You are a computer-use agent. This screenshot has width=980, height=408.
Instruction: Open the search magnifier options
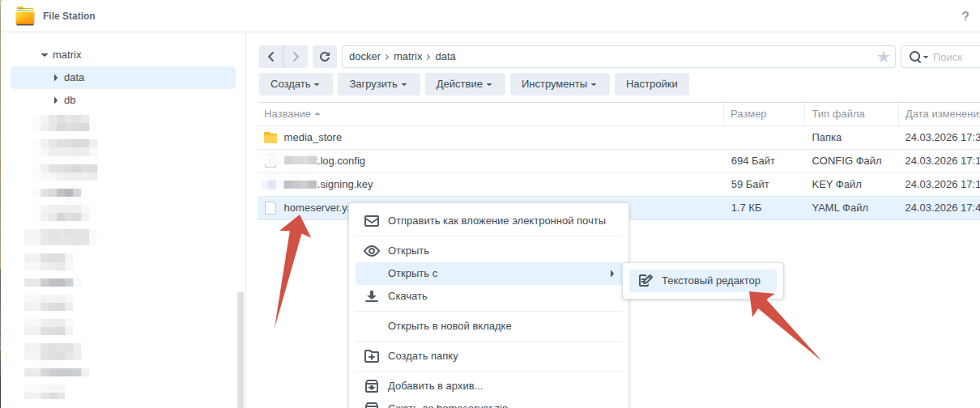pyautogui.click(x=918, y=57)
